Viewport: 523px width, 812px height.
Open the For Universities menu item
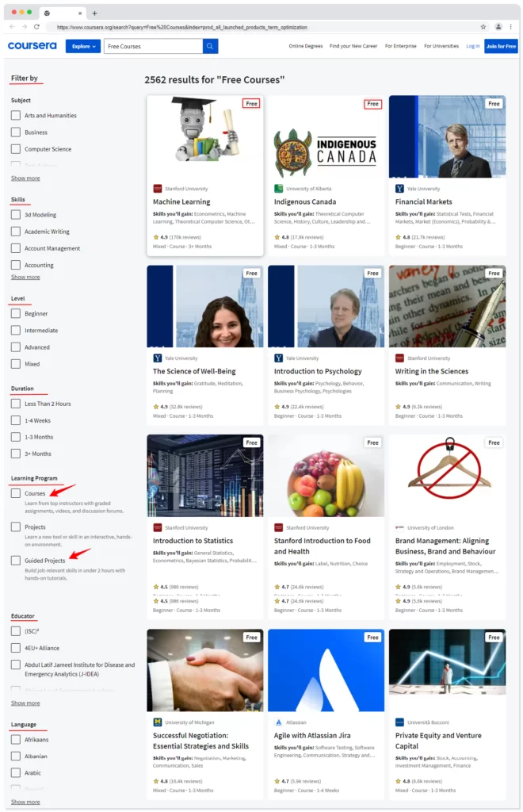(441, 46)
